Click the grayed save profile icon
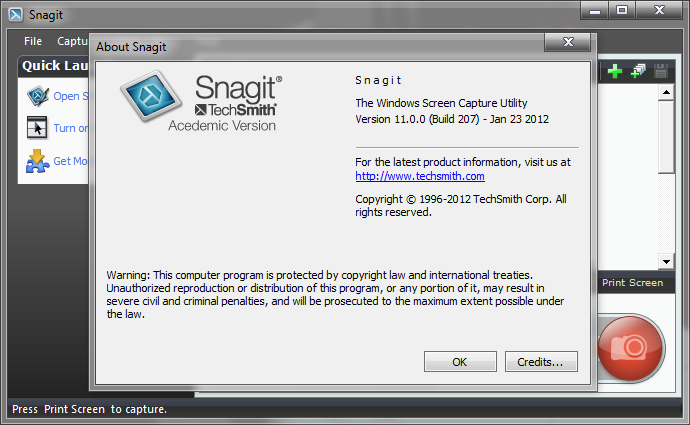 660,71
